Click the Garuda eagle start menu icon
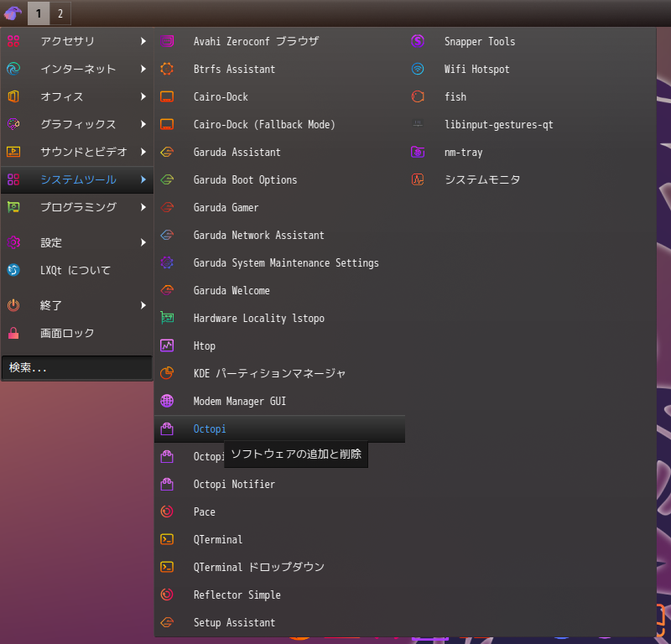671x644 pixels. coord(13,13)
